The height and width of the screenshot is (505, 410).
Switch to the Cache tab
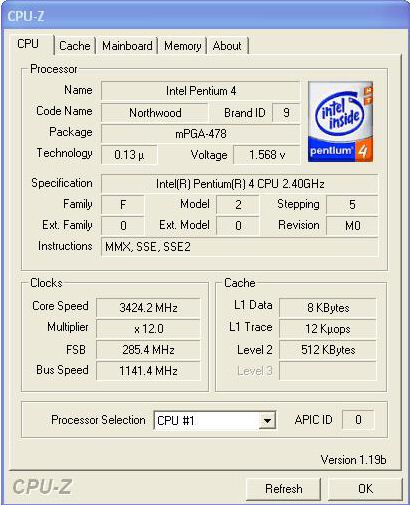click(75, 46)
